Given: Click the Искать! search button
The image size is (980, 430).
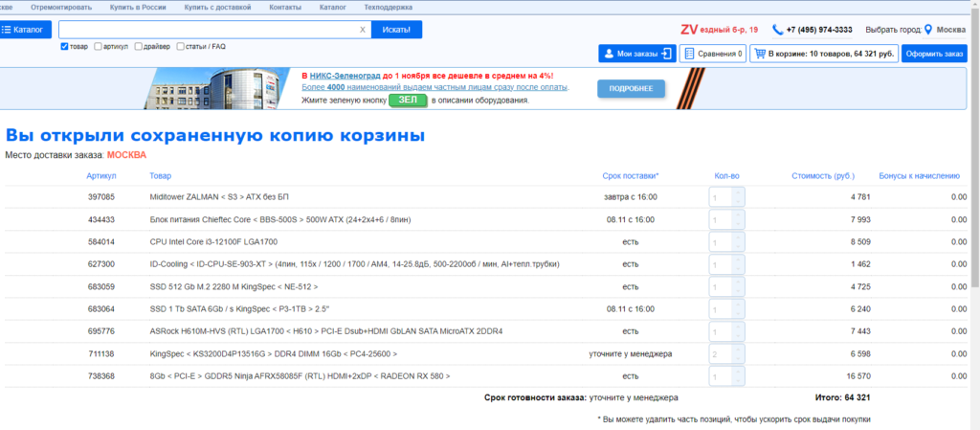Looking at the screenshot, I should (x=396, y=30).
